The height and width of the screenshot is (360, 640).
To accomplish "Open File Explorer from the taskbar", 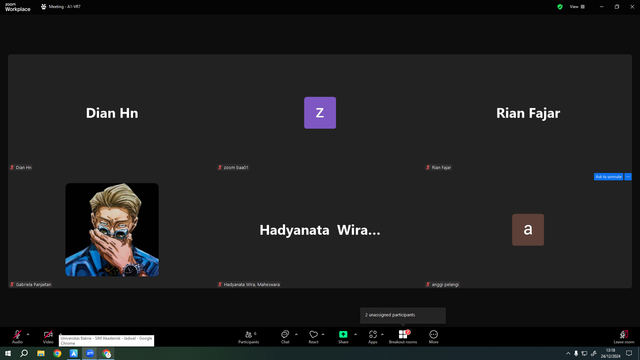I will point(41,353).
